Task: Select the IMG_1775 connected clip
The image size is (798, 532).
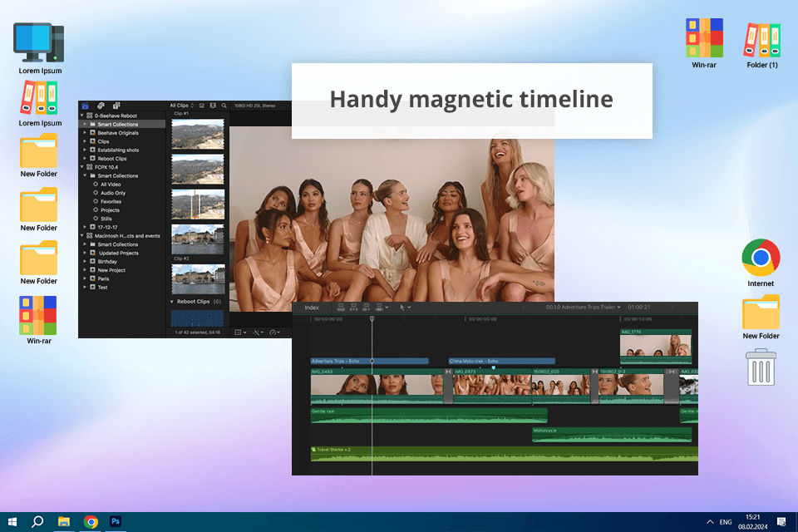Action: tap(656, 346)
